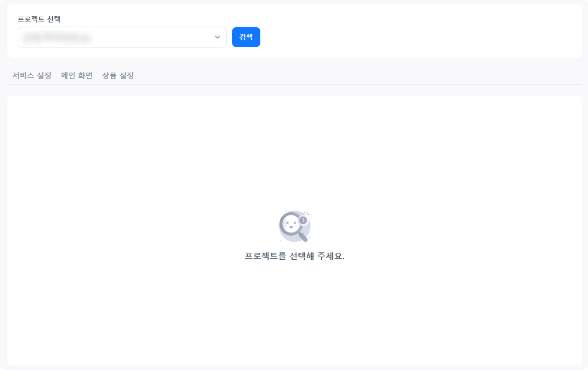The width and height of the screenshot is (588, 370).
Task: Click the magnifying glass empty-state icon
Action: click(x=294, y=227)
